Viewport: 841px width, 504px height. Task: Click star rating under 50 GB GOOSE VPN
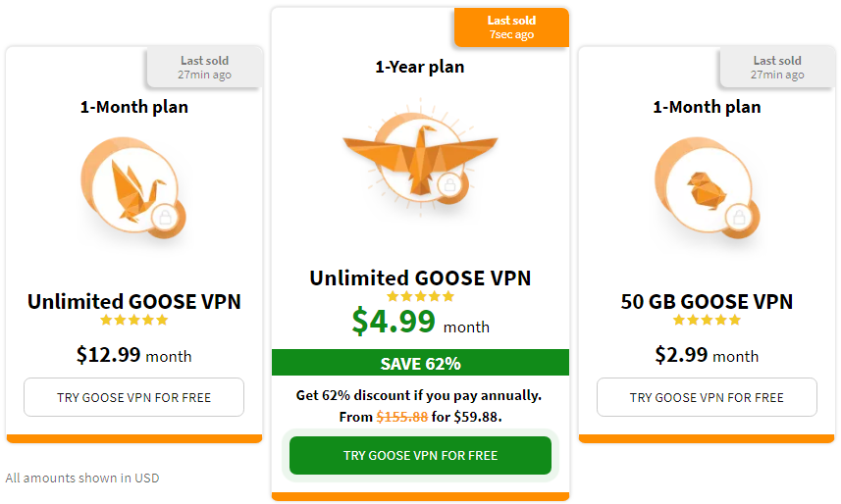pyautogui.click(x=707, y=320)
